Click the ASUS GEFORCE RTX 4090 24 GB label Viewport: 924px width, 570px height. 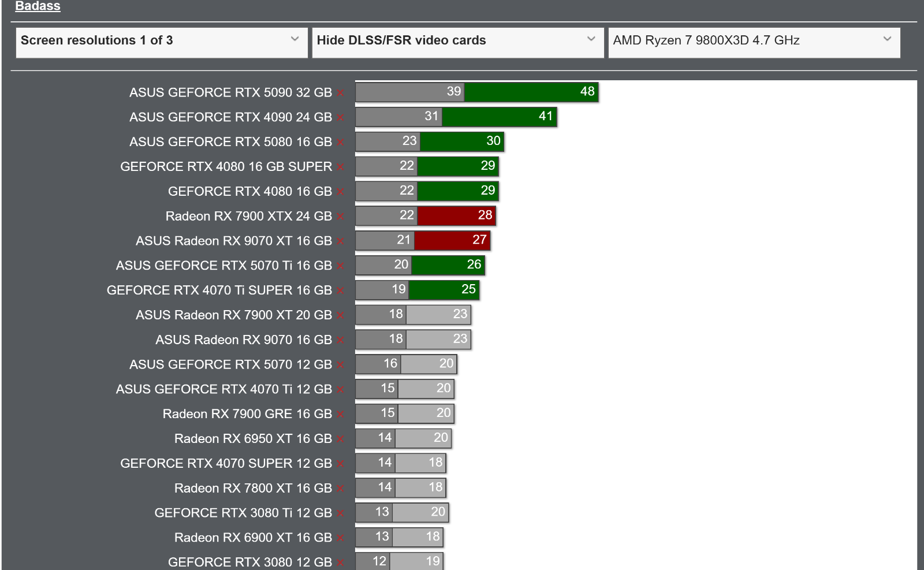(x=230, y=117)
